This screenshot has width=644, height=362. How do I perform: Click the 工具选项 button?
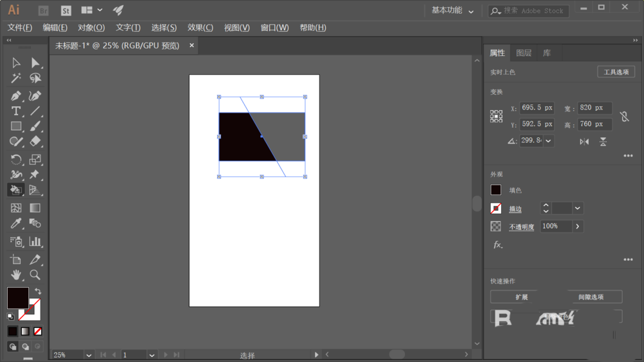pyautogui.click(x=616, y=72)
